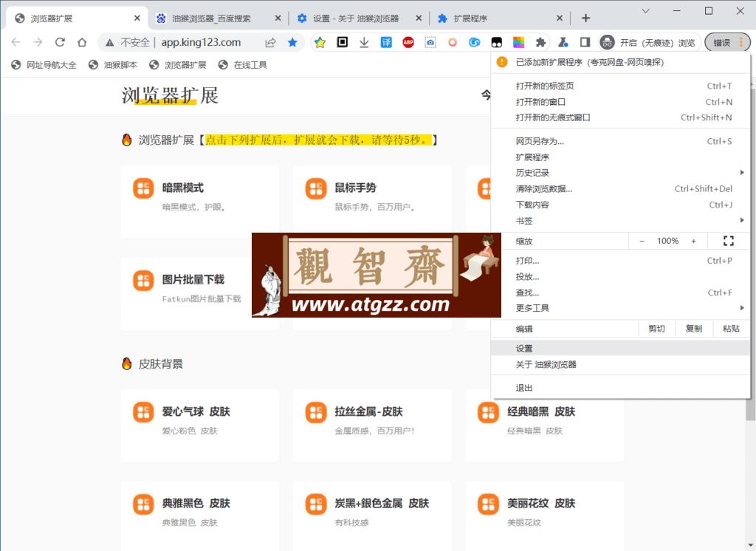The height and width of the screenshot is (551, 756).
Task: Click the share page icon in address bar
Action: 270,42
